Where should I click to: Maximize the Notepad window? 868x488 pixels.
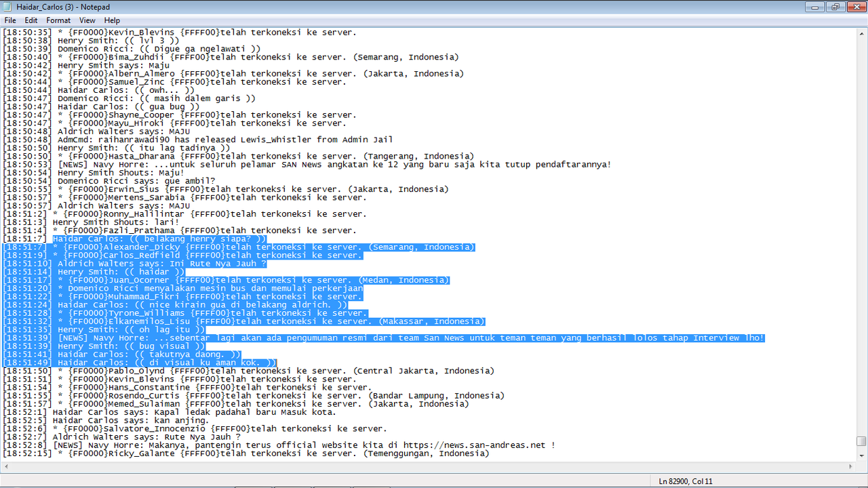click(835, 7)
